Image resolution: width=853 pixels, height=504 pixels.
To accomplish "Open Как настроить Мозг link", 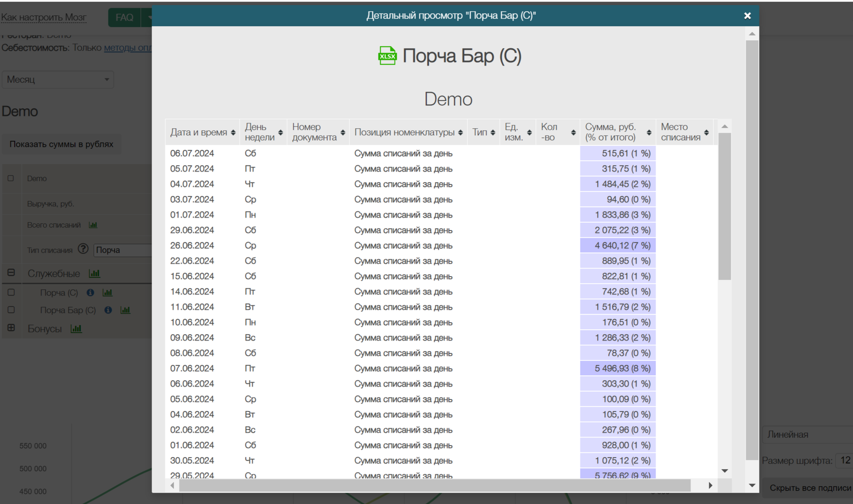I will (x=44, y=17).
